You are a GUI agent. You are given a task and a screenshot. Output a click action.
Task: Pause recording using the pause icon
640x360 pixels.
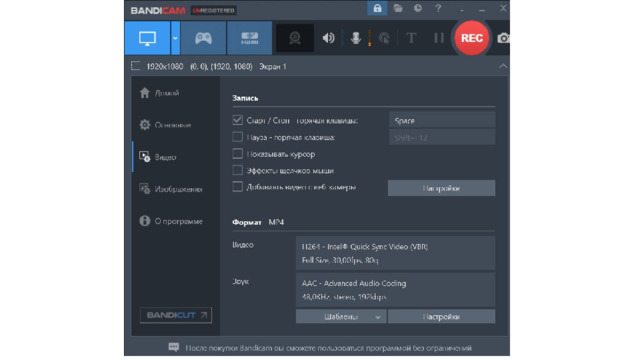[x=439, y=38]
